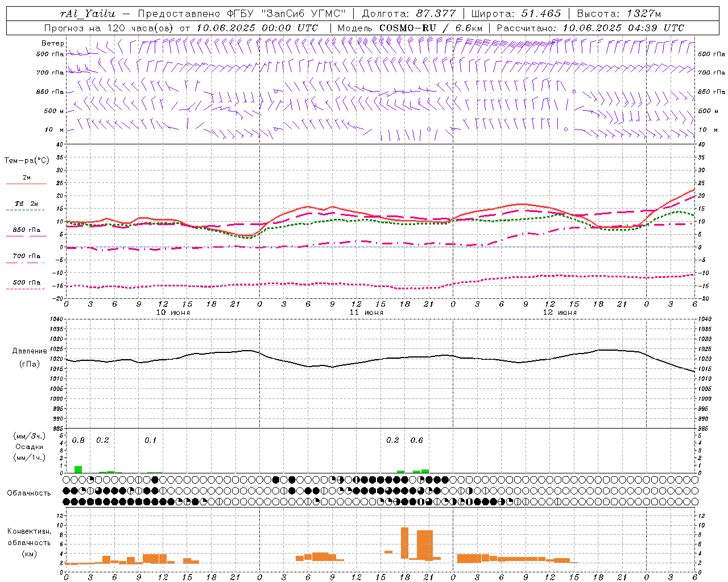728x582 pixels.
Task: Click the 0.6 precipitation amount value
Action: click(417, 440)
